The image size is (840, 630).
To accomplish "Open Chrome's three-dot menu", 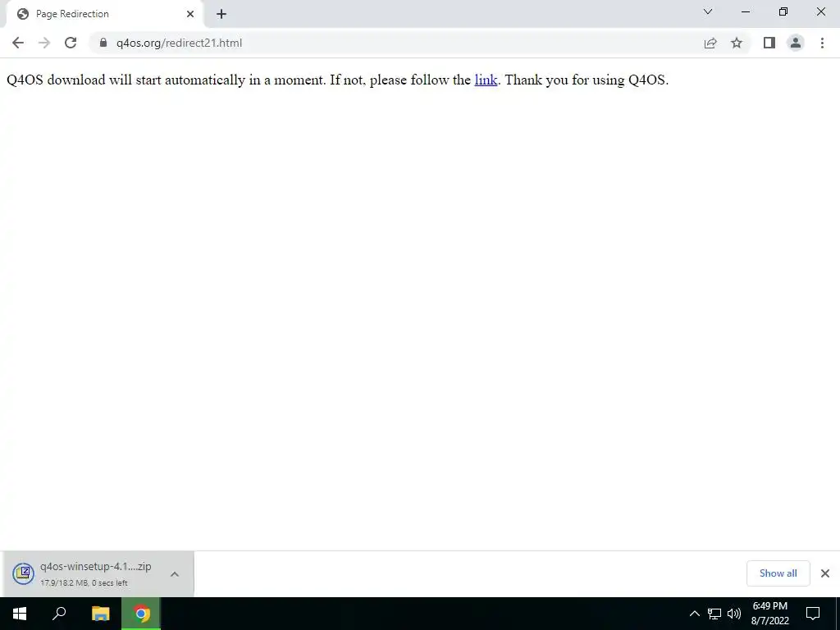I will [x=822, y=43].
